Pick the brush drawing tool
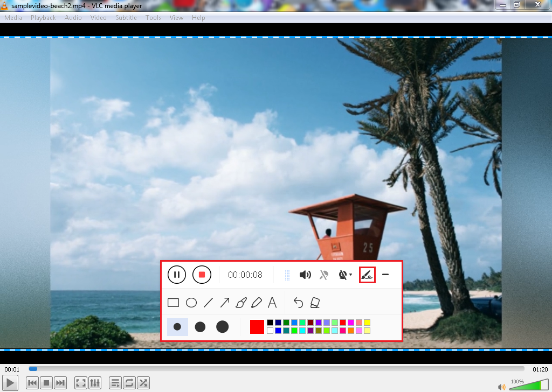Screen dimensions: 552x392 [240, 302]
